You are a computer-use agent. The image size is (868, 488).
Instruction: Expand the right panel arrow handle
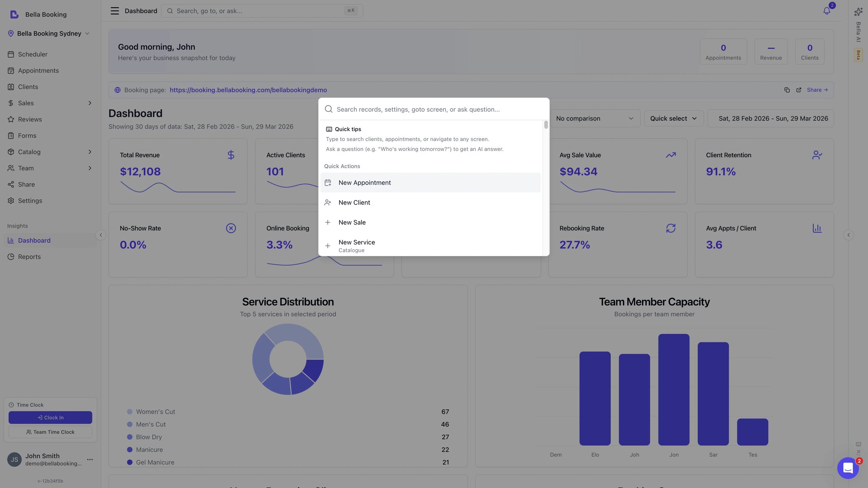point(848,235)
